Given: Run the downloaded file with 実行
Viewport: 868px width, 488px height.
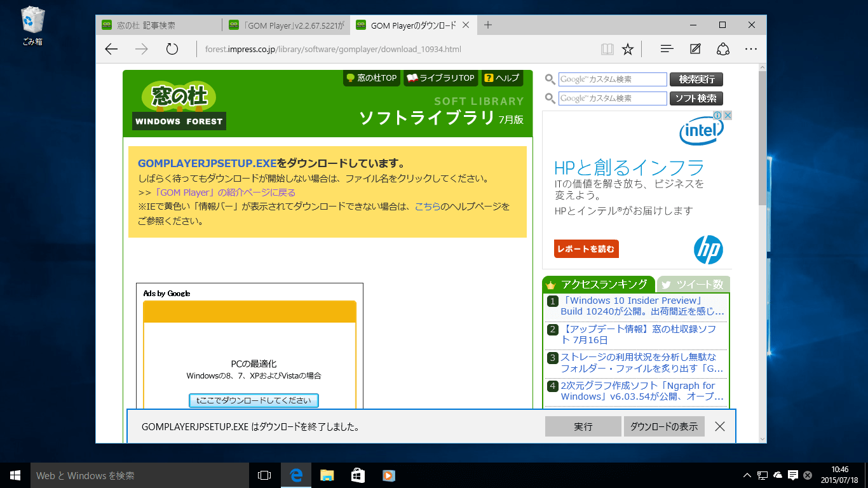Looking at the screenshot, I should click(583, 426).
